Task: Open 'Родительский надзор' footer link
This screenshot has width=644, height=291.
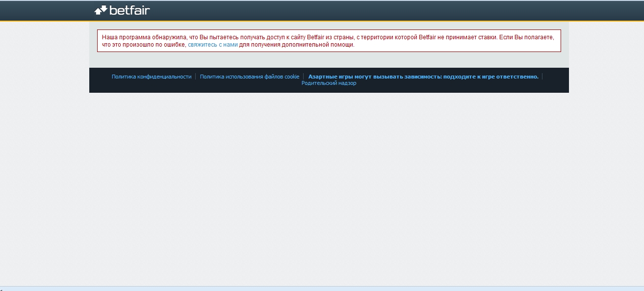Action: click(x=329, y=83)
